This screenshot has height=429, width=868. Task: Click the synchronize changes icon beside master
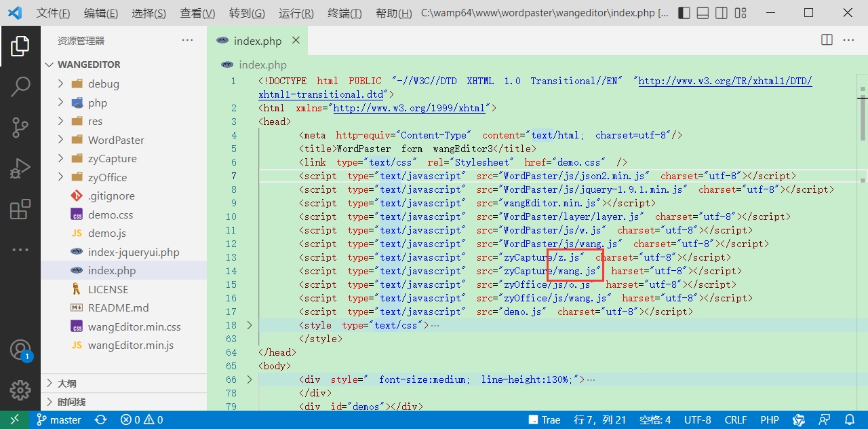[100, 420]
